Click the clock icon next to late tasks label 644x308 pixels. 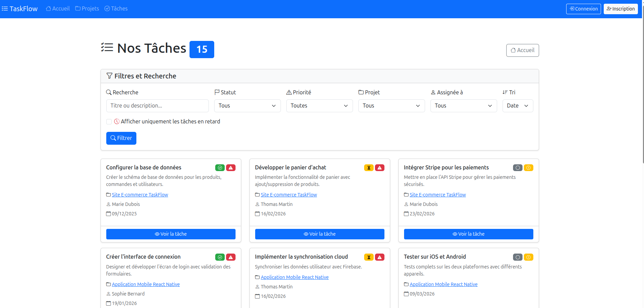pyautogui.click(x=117, y=122)
